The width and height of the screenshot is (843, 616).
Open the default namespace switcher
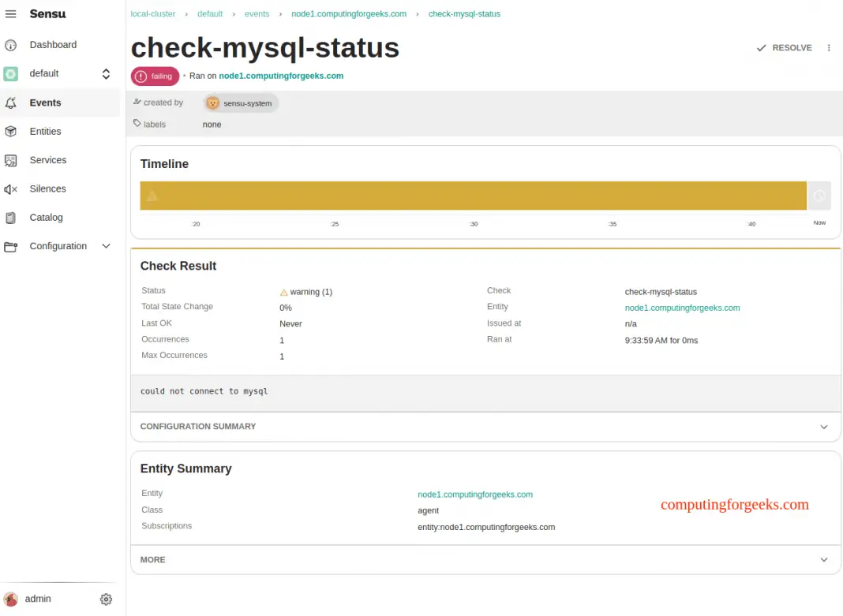click(x=106, y=73)
